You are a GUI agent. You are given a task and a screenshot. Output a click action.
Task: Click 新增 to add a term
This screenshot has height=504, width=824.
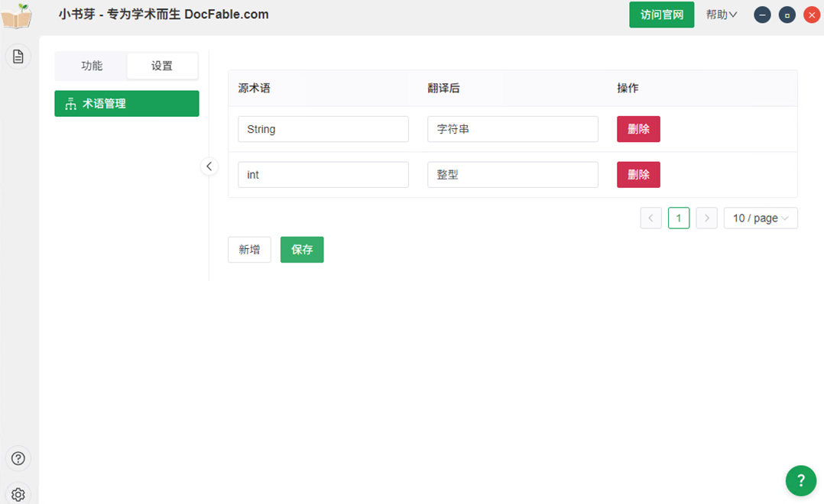click(x=249, y=250)
